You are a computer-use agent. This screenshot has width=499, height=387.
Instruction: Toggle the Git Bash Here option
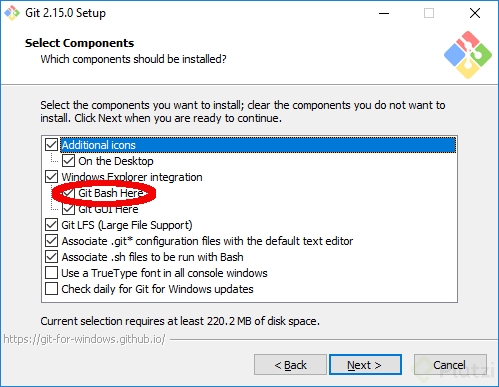(x=68, y=193)
